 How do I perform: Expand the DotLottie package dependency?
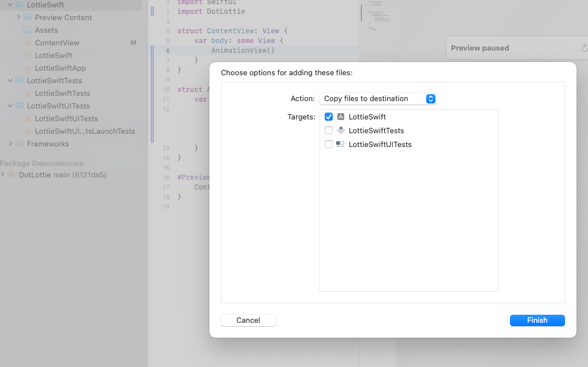(3, 175)
